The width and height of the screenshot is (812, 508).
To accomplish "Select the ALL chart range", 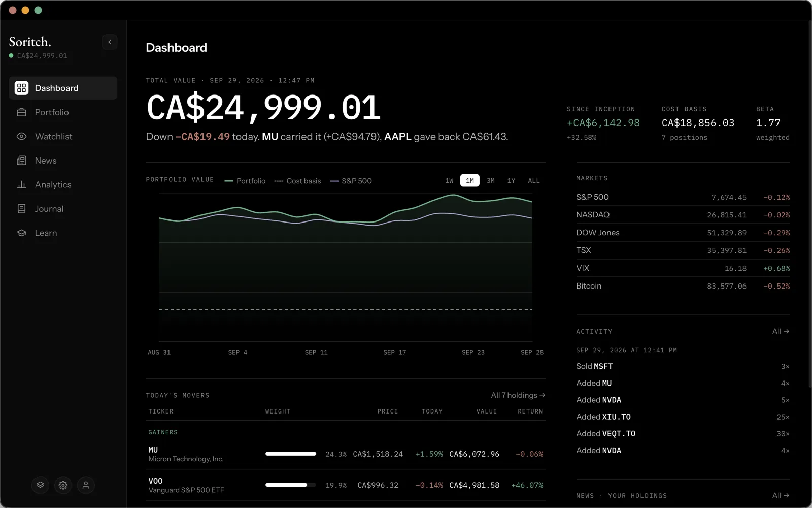I will pyautogui.click(x=534, y=180).
